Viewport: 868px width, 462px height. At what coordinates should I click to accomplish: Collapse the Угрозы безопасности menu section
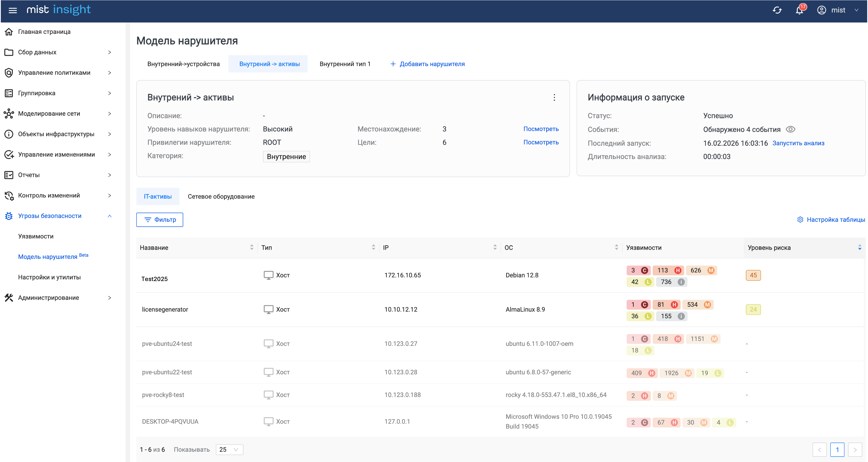pyautogui.click(x=109, y=216)
